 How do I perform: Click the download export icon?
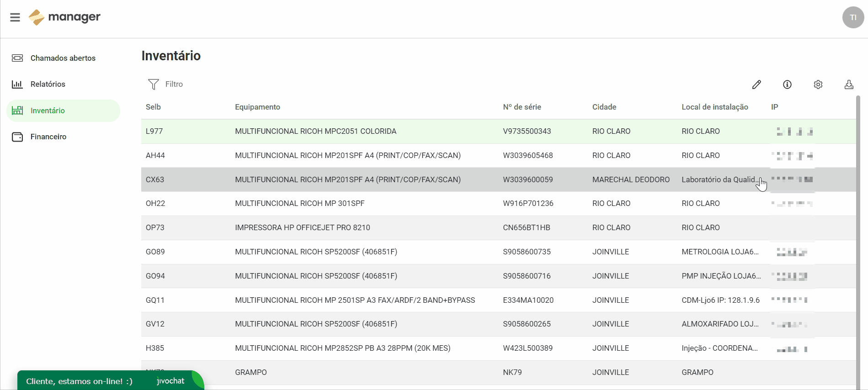[849, 84]
